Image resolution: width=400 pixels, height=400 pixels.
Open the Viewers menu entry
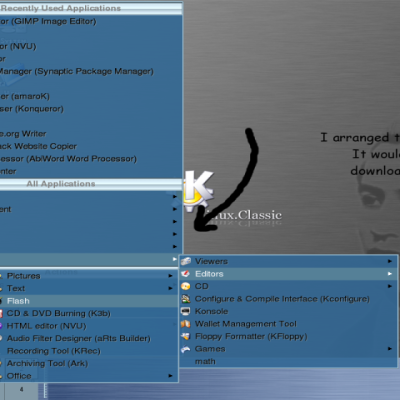click(288, 261)
